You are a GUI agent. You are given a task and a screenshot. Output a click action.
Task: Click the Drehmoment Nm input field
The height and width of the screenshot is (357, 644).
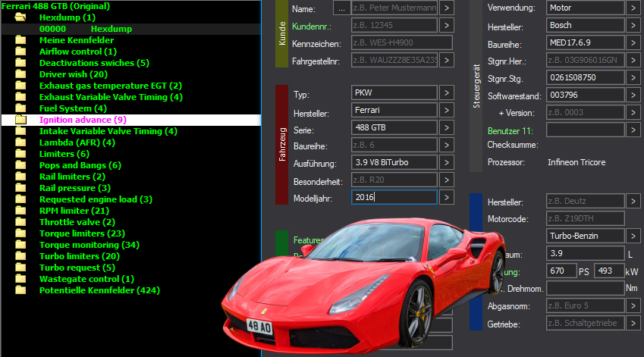point(586,288)
